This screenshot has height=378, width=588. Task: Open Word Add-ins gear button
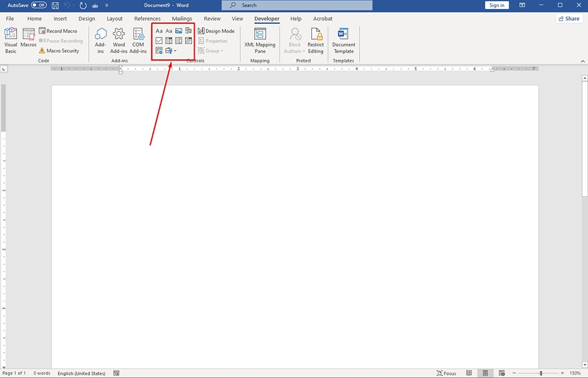pyautogui.click(x=119, y=40)
